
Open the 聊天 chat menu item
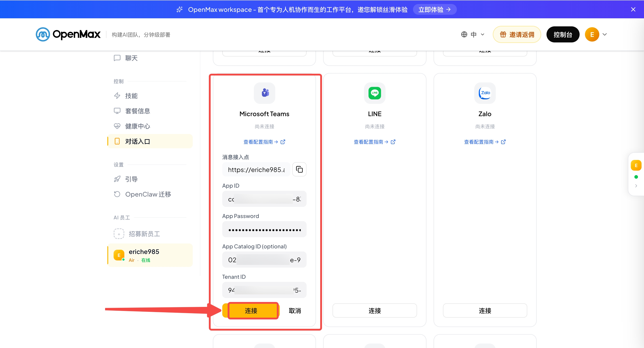[150, 58]
